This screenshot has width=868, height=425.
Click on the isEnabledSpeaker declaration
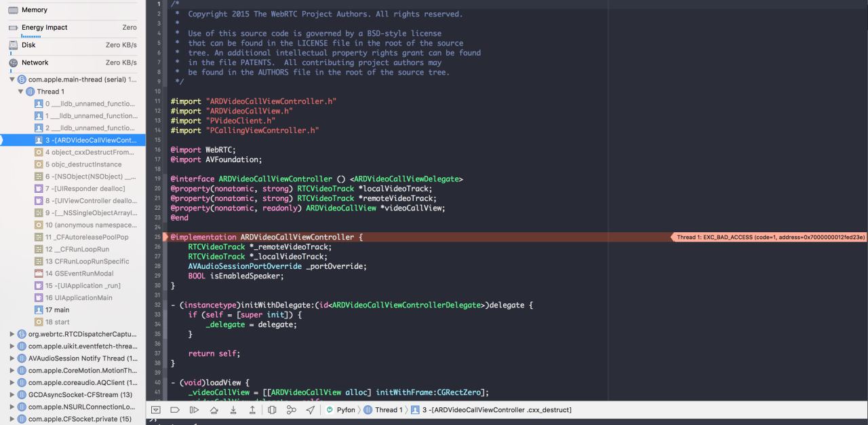(x=236, y=276)
